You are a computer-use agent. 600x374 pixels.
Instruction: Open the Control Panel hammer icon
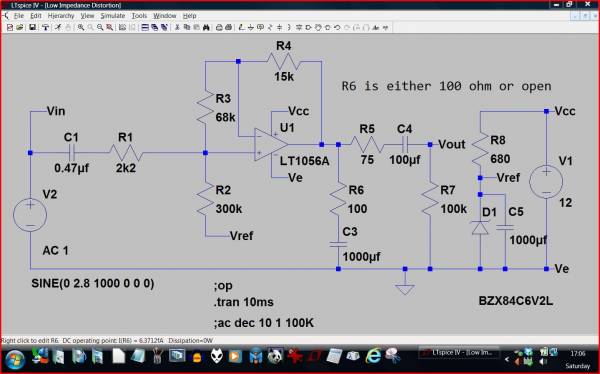tap(45, 28)
